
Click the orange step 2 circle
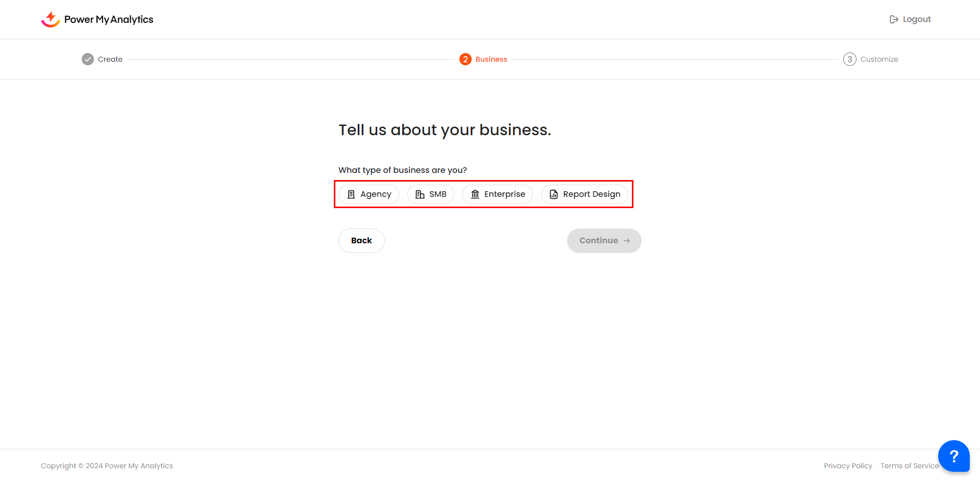click(x=465, y=59)
